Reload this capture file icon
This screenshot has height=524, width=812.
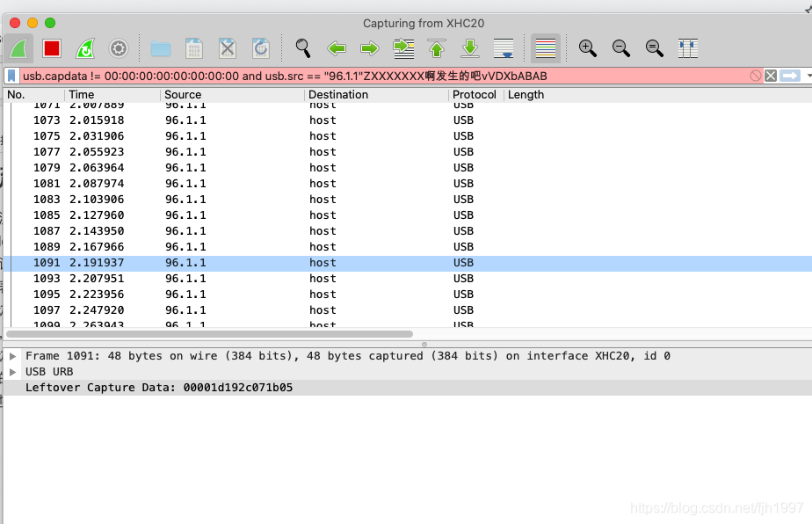pos(260,48)
